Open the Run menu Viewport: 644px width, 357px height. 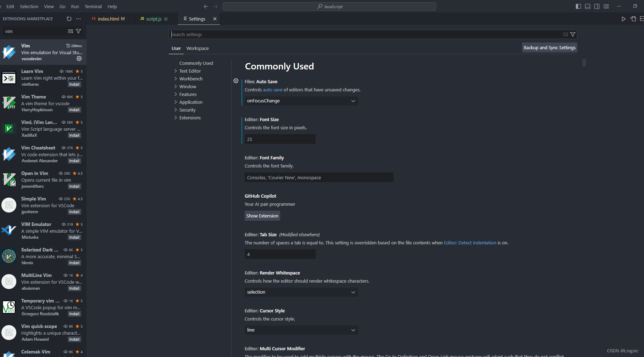[75, 6]
